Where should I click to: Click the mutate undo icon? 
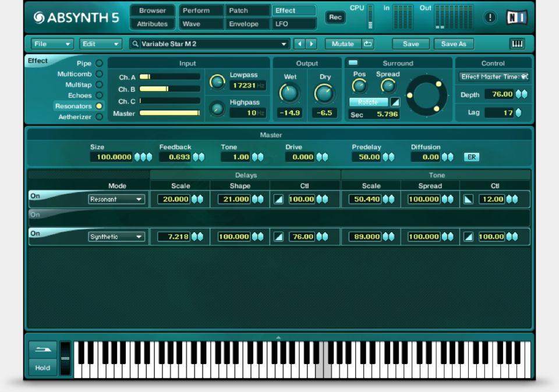click(367, 44)
